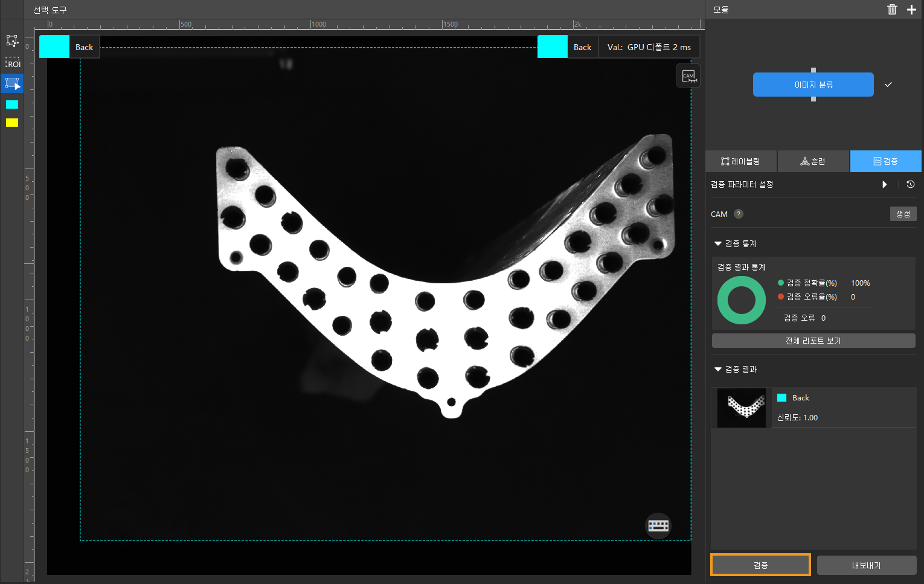Viewport: 924px width, 584px height.
Task: Click the 검증 button at bottom
Action: [760, 565]
